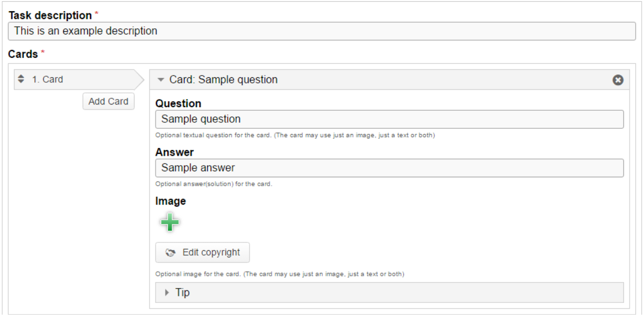Click the Card: Sample question header title
644x318 pixels.
(x=223, y=79)
